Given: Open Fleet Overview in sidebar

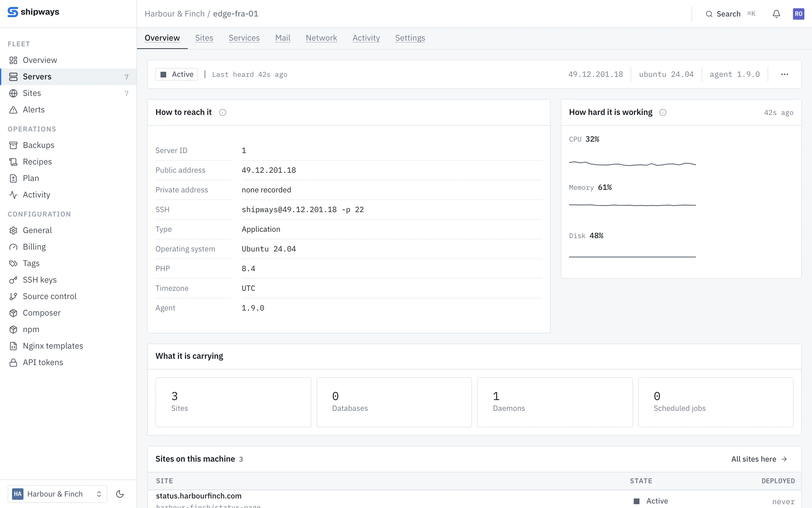Looking at the screenshot, I should point(69,60).
